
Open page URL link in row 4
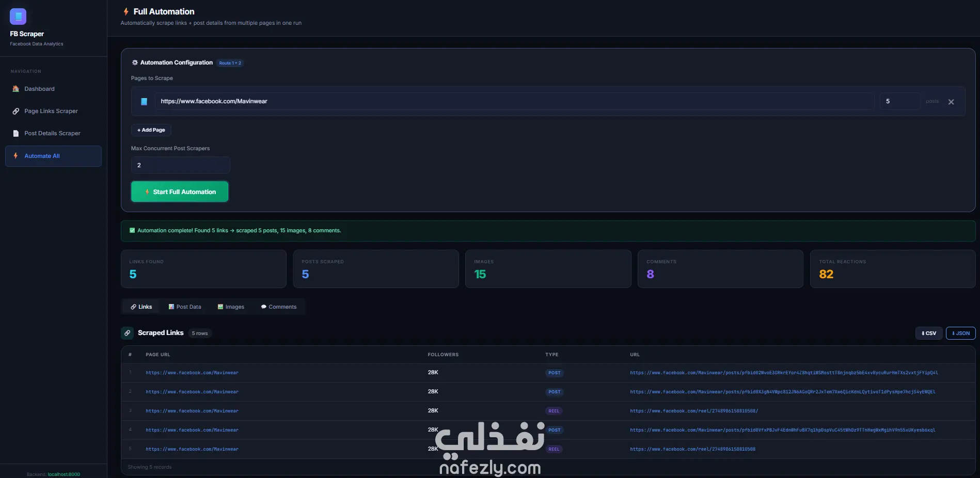click(x=192, y=430)
